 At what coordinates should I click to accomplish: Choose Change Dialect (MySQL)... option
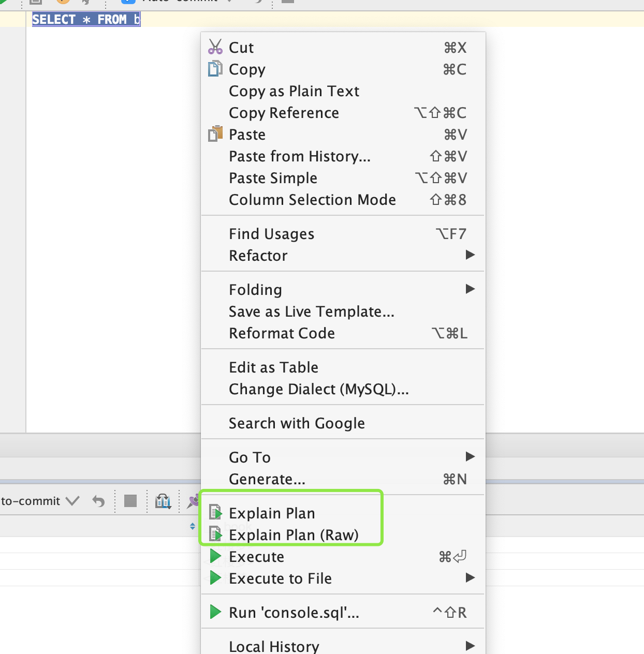click(318, 389)
